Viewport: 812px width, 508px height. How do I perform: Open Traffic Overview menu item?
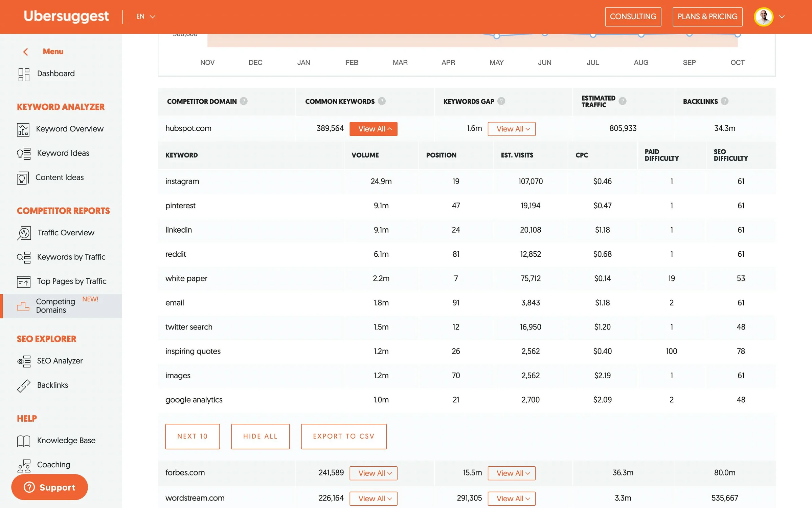pyautogui.click(x=66, y=233)
